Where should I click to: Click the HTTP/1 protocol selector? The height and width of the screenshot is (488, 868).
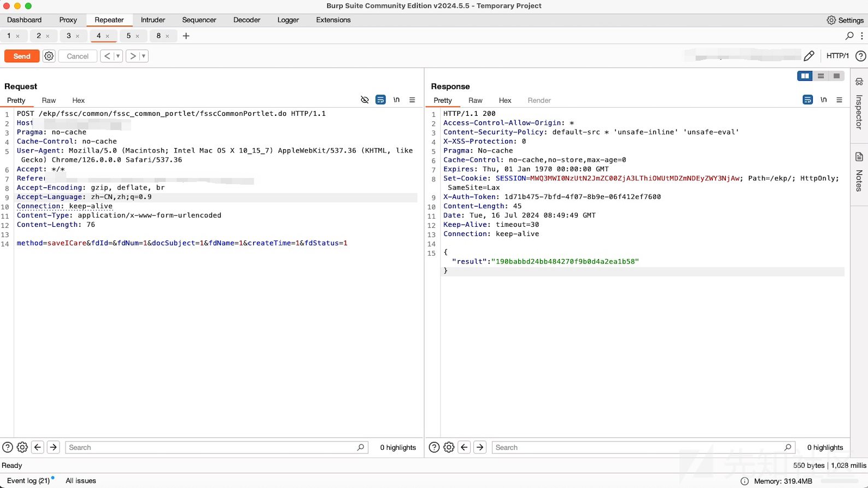[837, 56]
